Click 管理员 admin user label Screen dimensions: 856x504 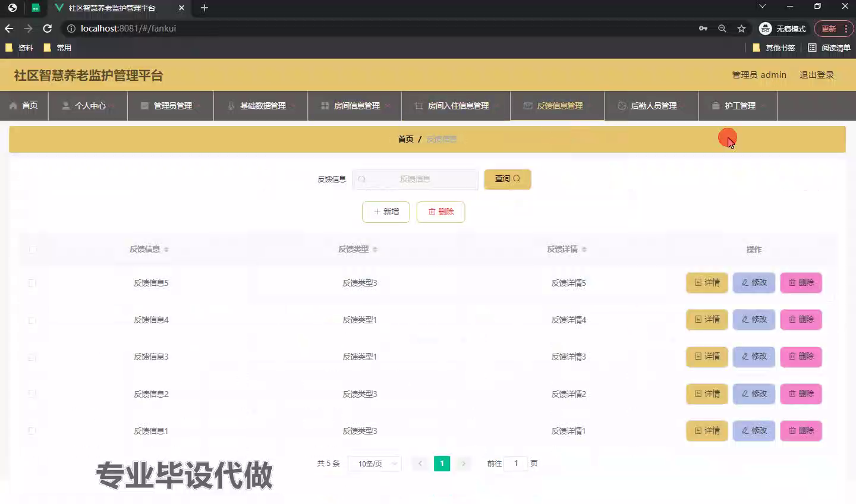point(759,75)
